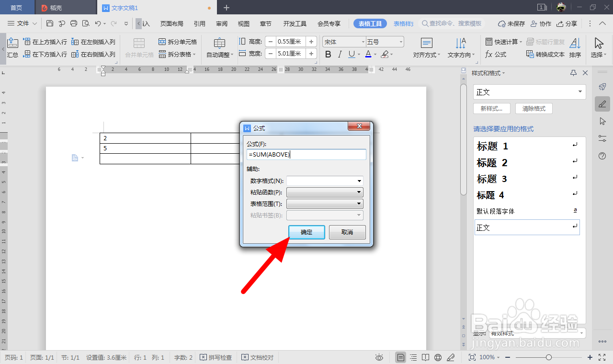Click the help question mark sidebar icon
The height and width of the screenshot is (364, 613).
[x=602, y=156]
